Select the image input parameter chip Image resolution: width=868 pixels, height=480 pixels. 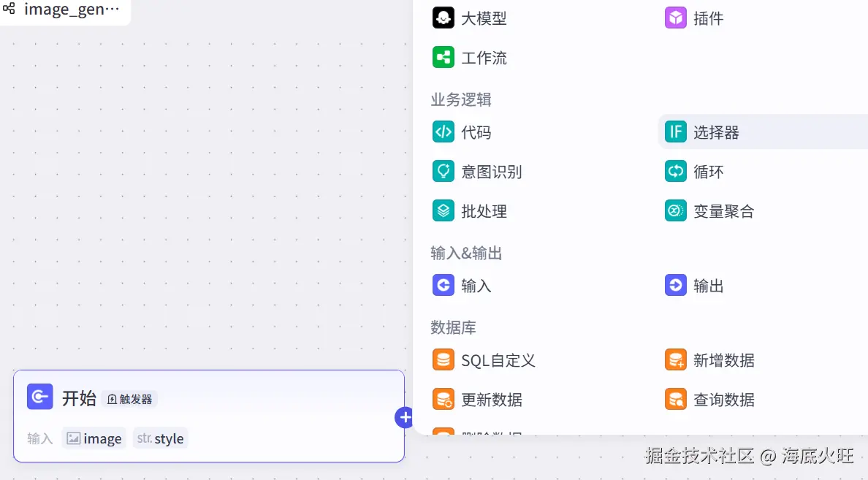tap(94, 438)
